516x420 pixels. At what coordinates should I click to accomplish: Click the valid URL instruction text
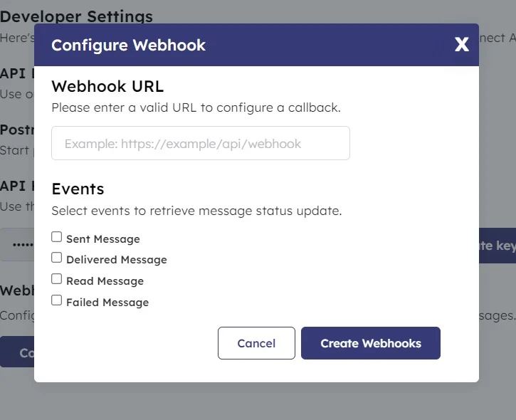[196, 108]
